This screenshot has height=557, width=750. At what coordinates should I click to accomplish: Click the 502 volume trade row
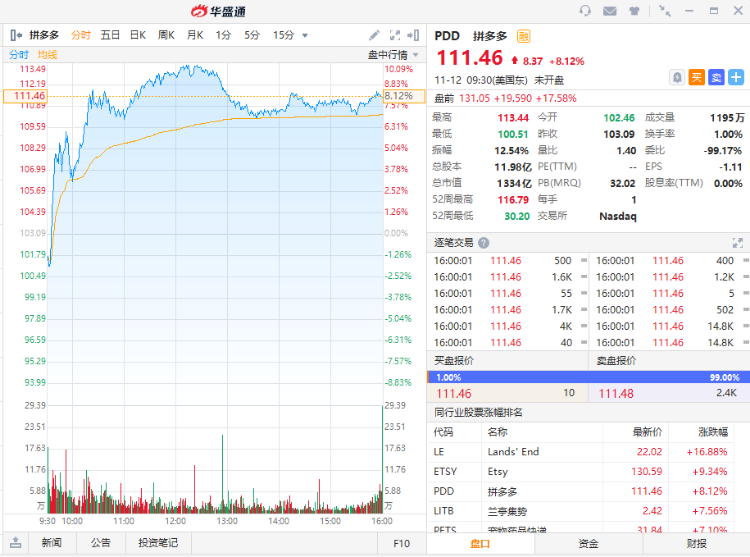[670, 310]
